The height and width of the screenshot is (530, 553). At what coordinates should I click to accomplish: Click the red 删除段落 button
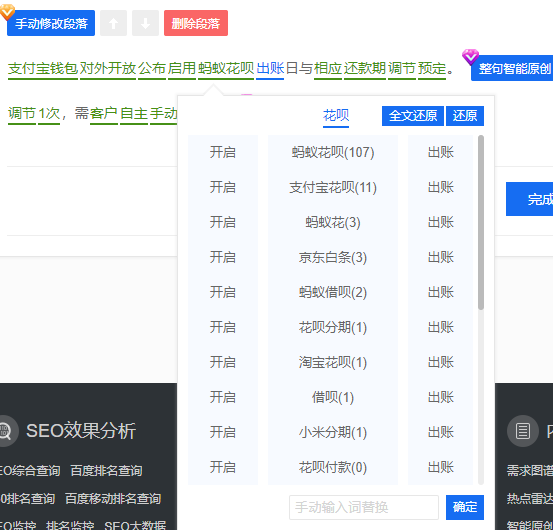(196, 23)
